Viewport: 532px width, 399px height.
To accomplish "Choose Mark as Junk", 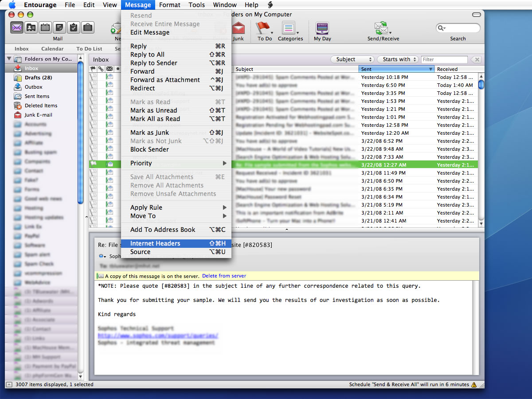I will click(176, 133).
